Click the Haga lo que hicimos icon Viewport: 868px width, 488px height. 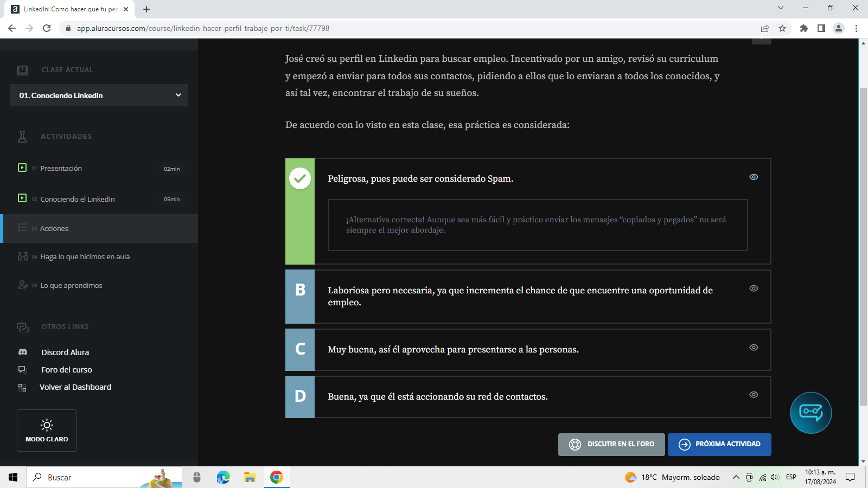23,256
